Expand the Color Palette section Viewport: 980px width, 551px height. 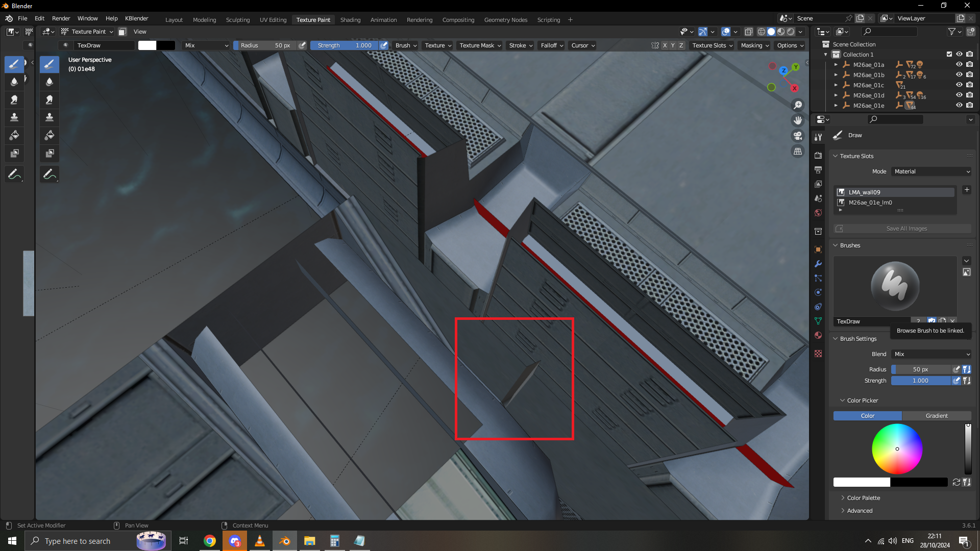(843, 498)
